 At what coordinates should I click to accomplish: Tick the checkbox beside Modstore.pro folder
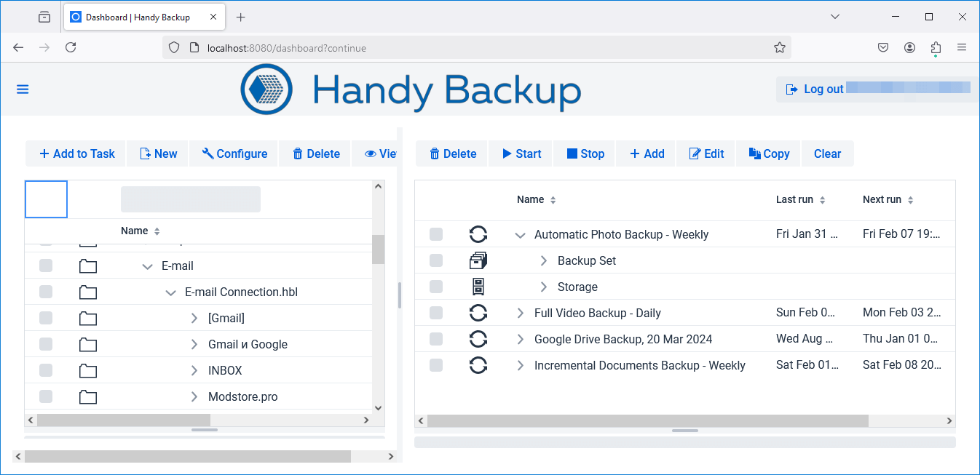coord(46,396)
